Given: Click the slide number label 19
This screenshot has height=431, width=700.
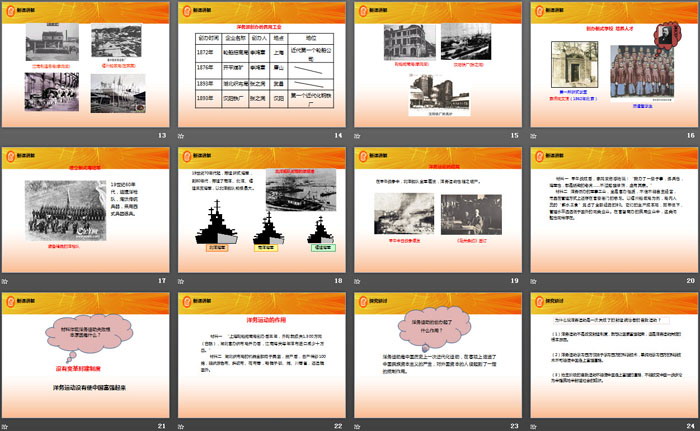Looking at the screenshot, I should [x=515, y=280].
